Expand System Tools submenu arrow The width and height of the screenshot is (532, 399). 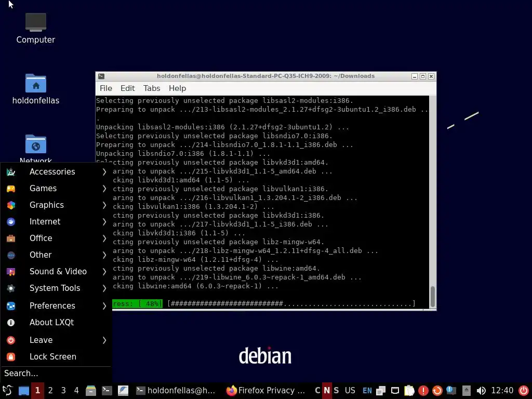coord(104,288)
